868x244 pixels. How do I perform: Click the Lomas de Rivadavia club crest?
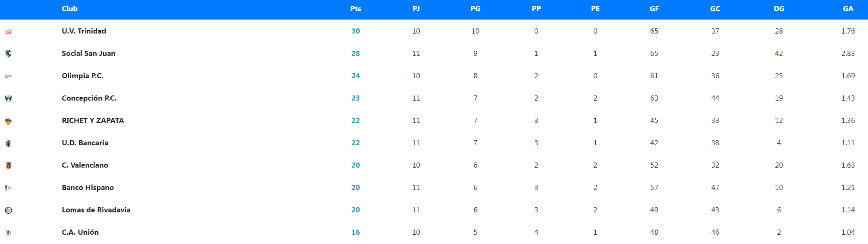tap(8, 210)
